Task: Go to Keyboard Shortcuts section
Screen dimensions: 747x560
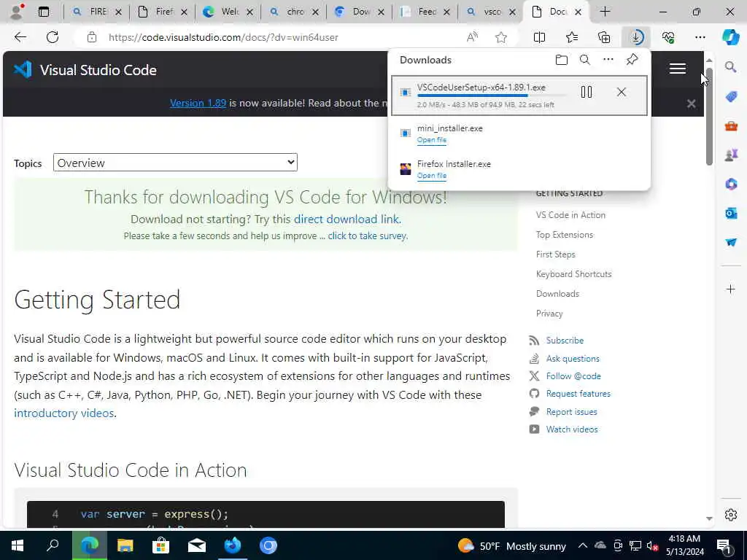Action: point(573,274)
